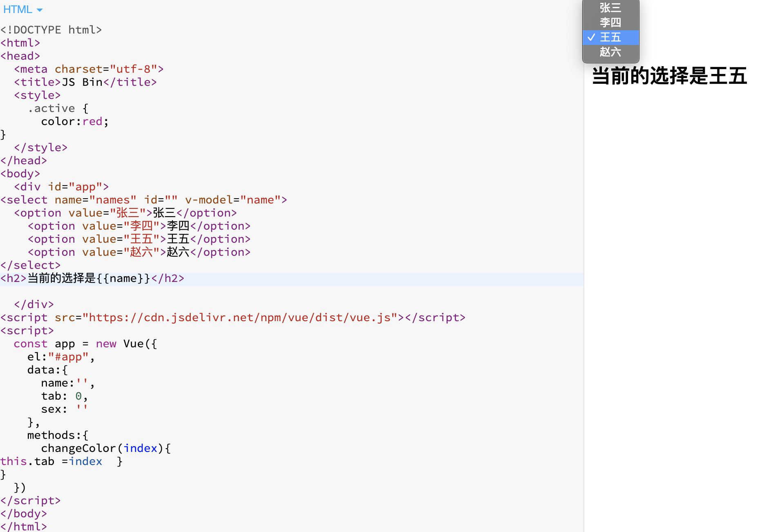This screenshot has width=760, height=532.
Task: Click the closing </html> tag line
Action: click(x=24, y=527)
